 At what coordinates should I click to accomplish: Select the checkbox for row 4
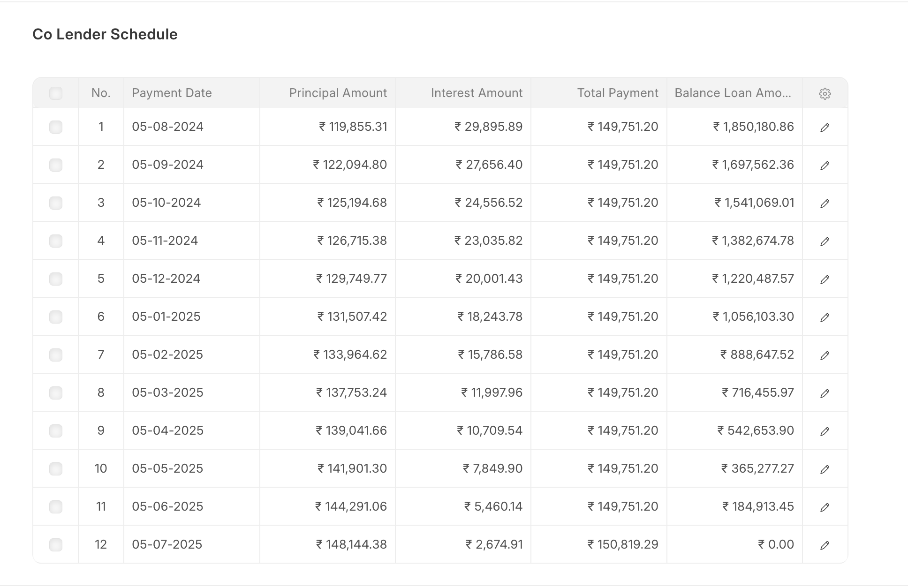[56, 241]
